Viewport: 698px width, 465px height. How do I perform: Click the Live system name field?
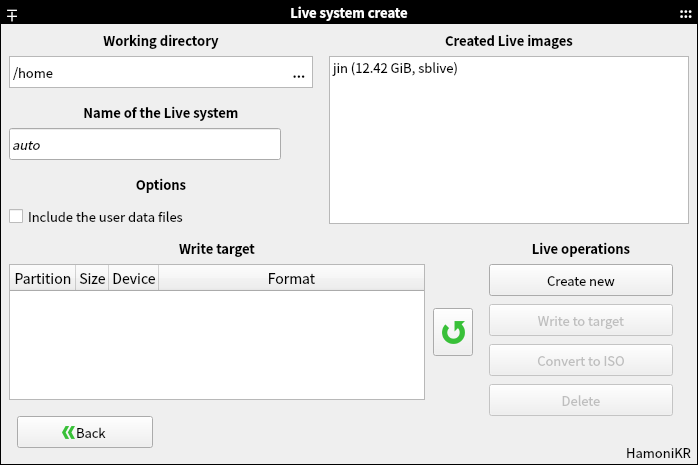tap(145, 144)
